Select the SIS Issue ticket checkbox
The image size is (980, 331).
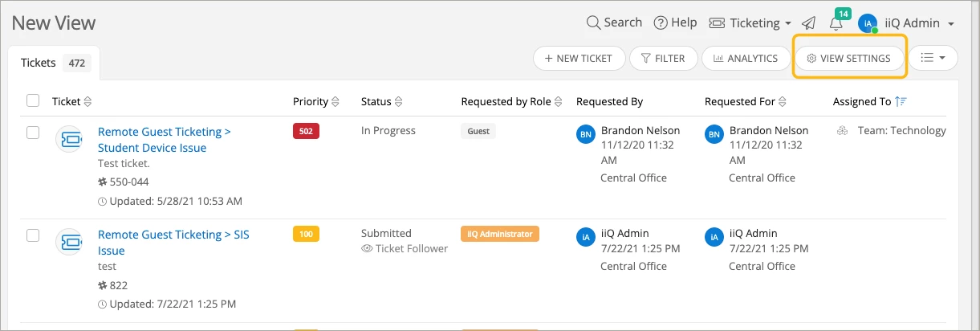pyautogui.click(x=33, y=235)
